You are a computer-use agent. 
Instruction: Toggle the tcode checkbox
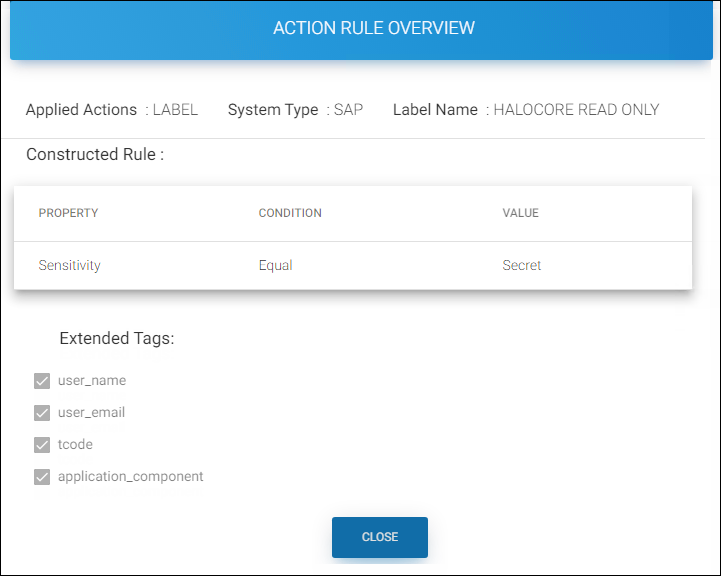[42, 445]
